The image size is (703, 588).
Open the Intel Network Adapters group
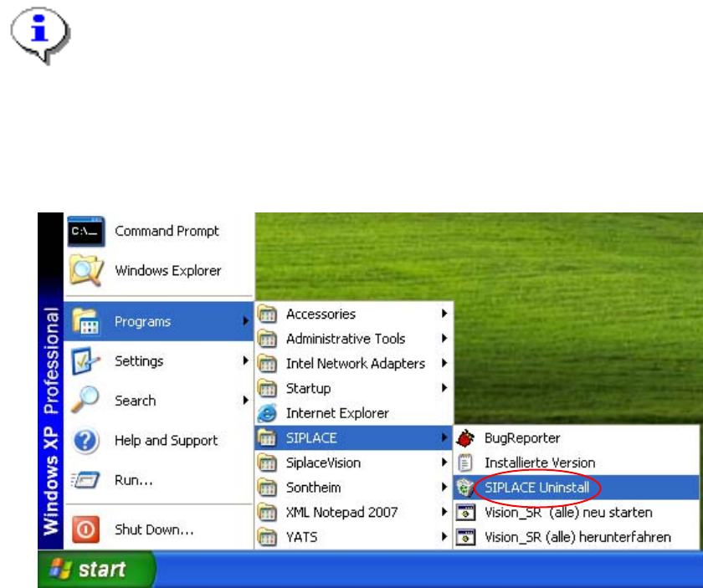[x=354, y=363]
